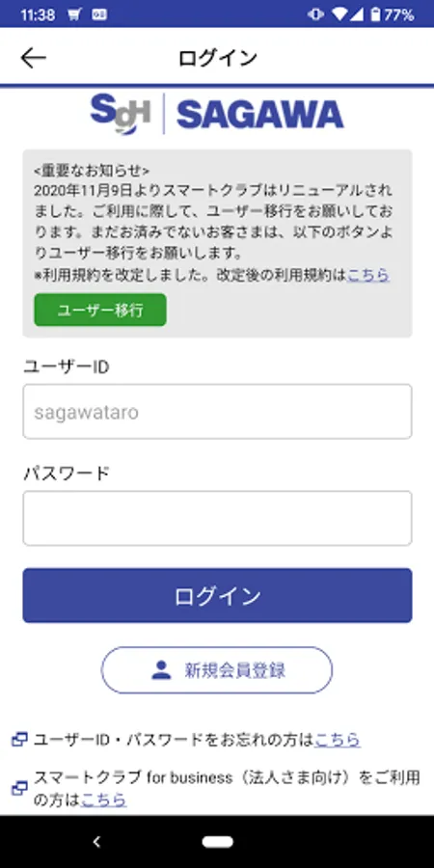Tap the SGH Sagawa logo
The image size is (434, 868).
217,114
